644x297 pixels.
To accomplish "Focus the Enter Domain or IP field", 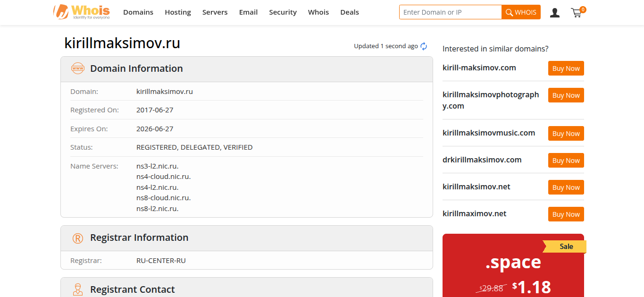I will click(450, 12).
